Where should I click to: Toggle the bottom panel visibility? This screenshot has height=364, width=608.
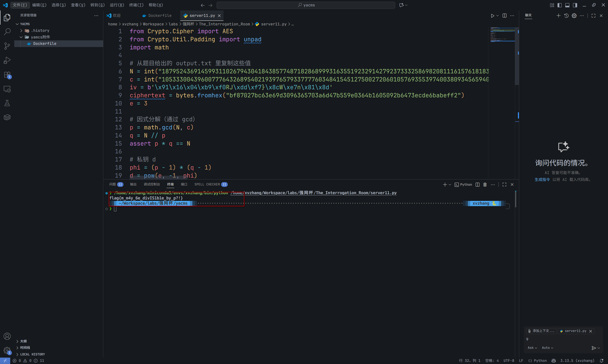567,5
